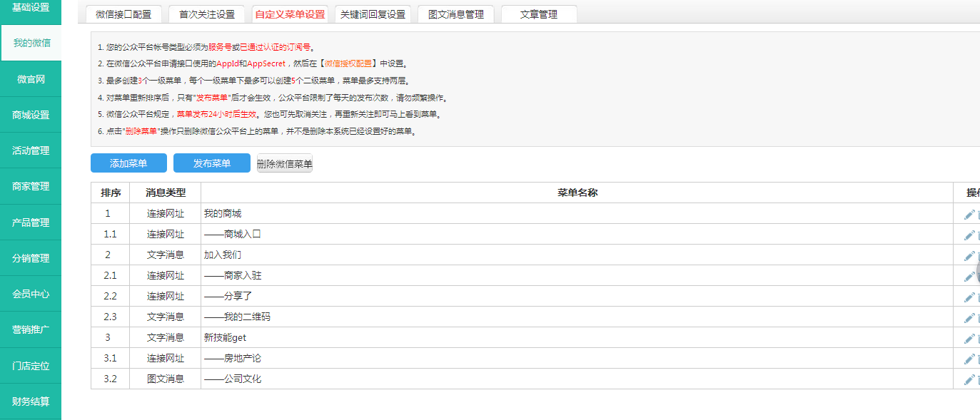This screenshot has height=420, width=980.
Task: Click the edit pencil for 公司文化 row
Action: tap(969, 380)
